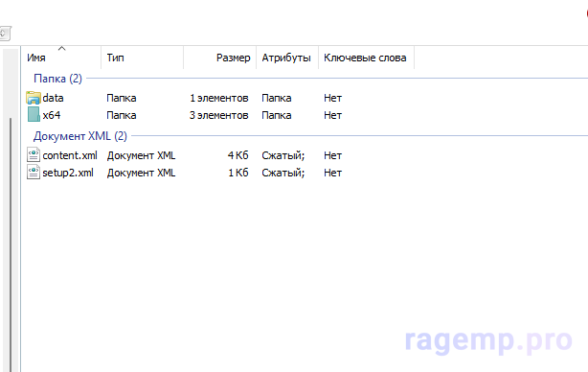The image size is (588, 372).
Task: Collapse the Папка (2) group header
Action: click(x=57, y=78)
